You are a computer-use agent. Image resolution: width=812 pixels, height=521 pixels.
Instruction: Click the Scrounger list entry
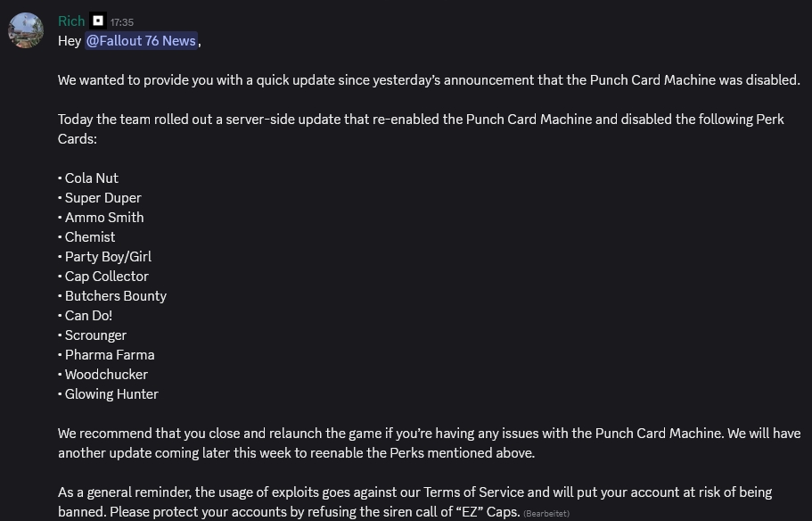click(95, 335)
